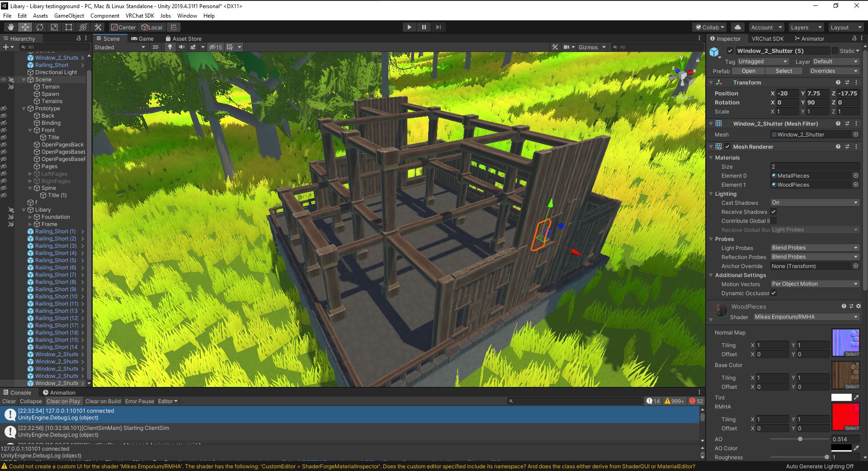Open the VRChat SDK menu
The width and height of the screenshot is (868, 471).
(x=140, y=15)
